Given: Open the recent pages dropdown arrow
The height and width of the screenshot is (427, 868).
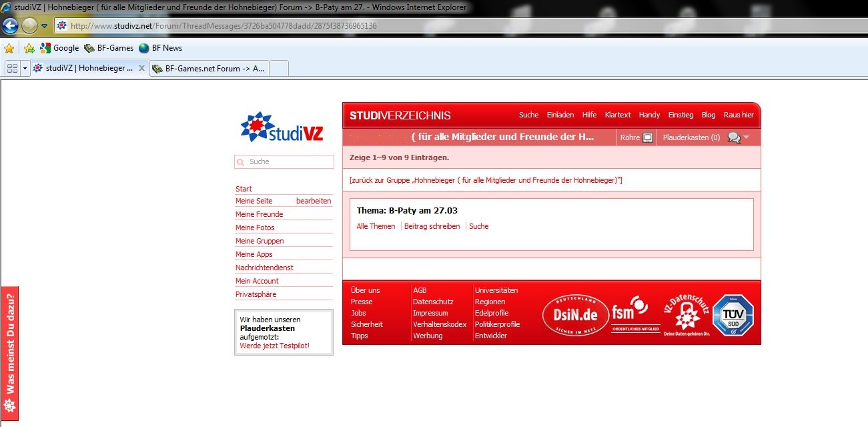Looking at the screenshot, I should tap(44, 26).
